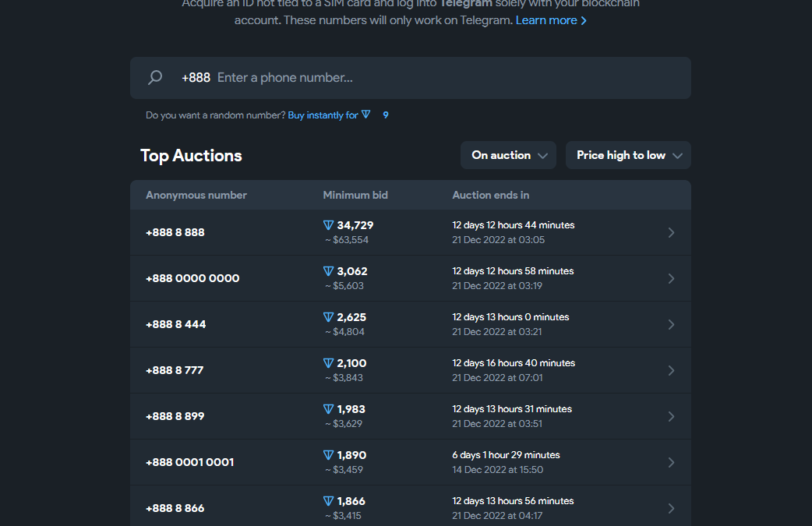Select the number +888 0000 0000

192,278
